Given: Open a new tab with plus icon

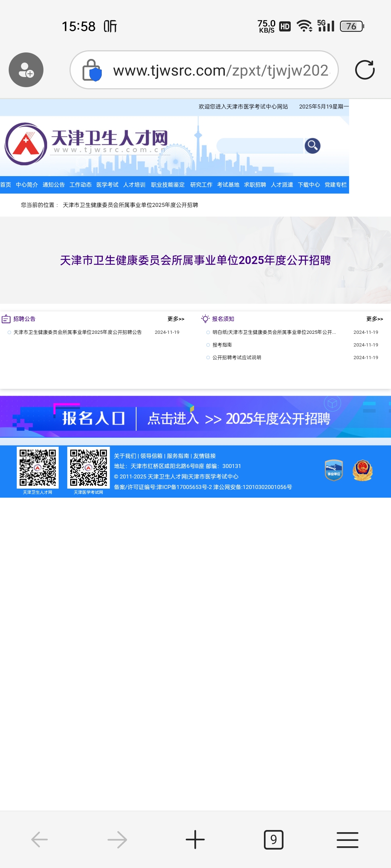Looking at the screenshot, I should tap(195, 839).
